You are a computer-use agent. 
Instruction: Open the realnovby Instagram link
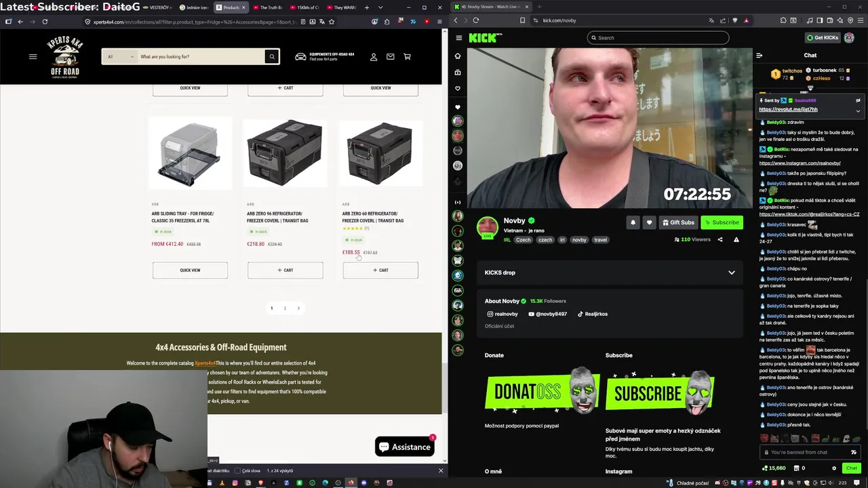[x=502, y=314]
